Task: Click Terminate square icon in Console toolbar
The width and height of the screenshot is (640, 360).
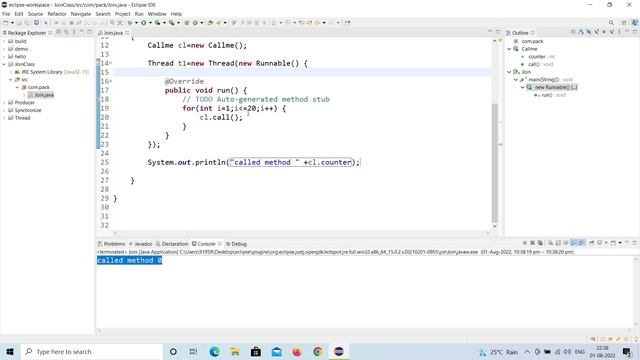Action: point(524,243)
